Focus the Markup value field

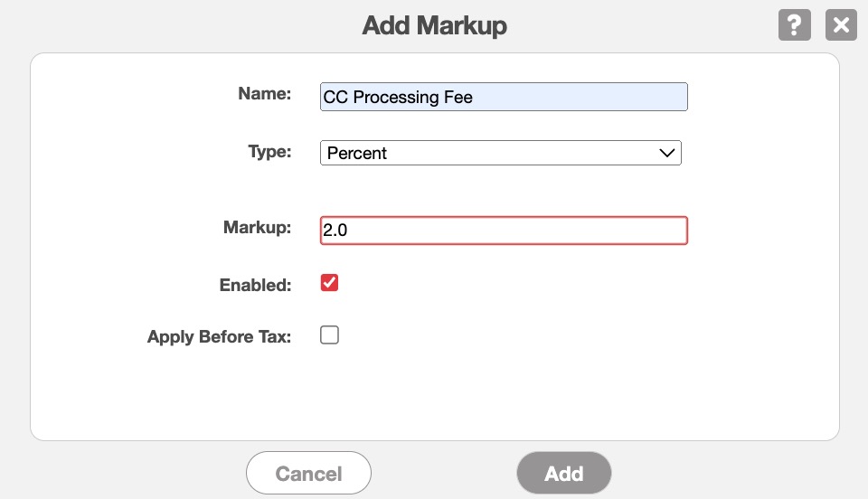504,231
